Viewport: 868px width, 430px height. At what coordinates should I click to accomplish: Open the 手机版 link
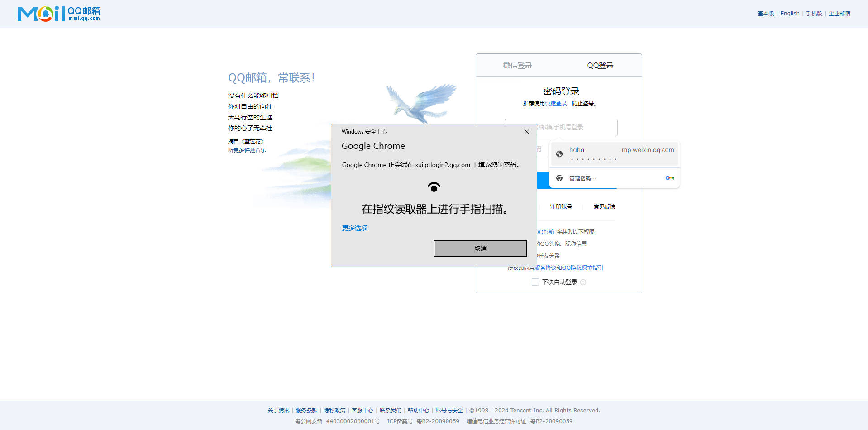pos(814,14)
